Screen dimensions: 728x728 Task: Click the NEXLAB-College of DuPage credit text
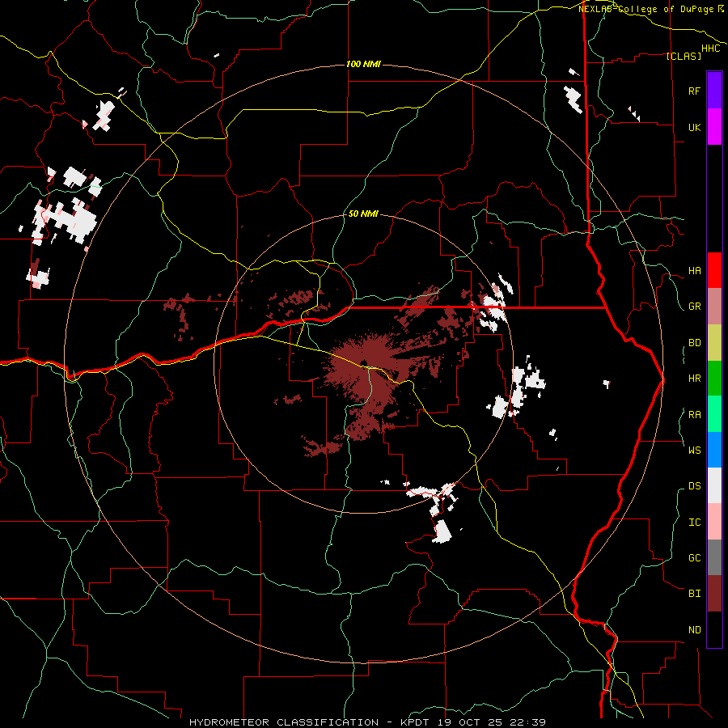click(646, 9)
